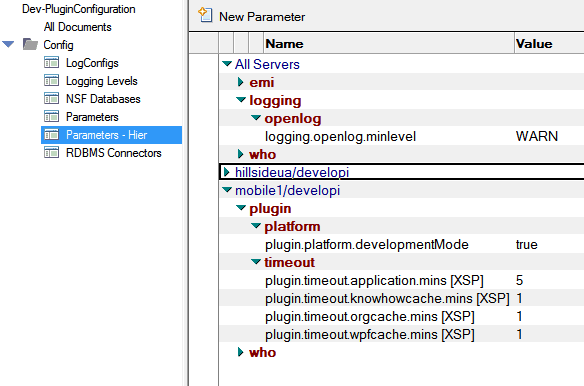Collapse the platform subcategory twistie
Viewport: 584px width, 386px height.
pos(256,226)
